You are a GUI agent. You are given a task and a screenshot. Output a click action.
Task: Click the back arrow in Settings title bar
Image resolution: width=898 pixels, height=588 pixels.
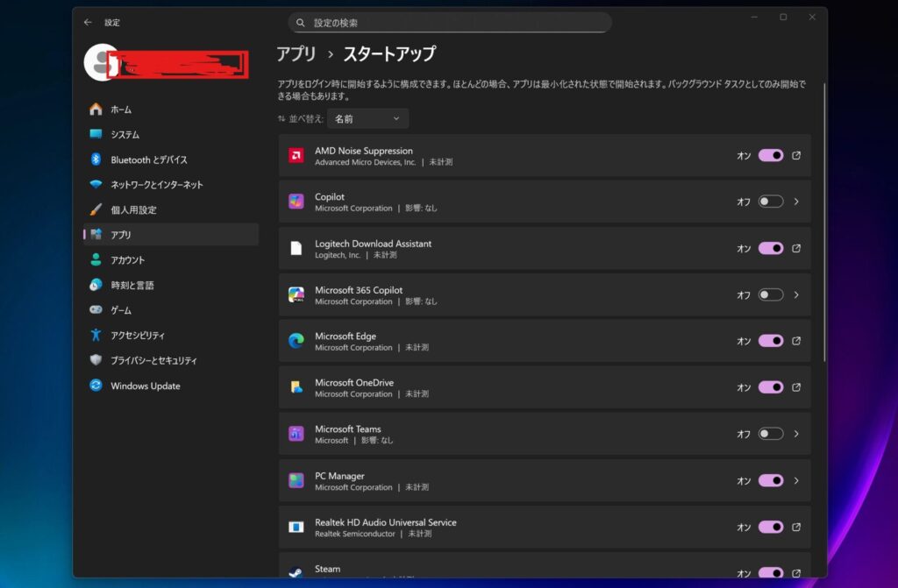click(x=88, y=22)
